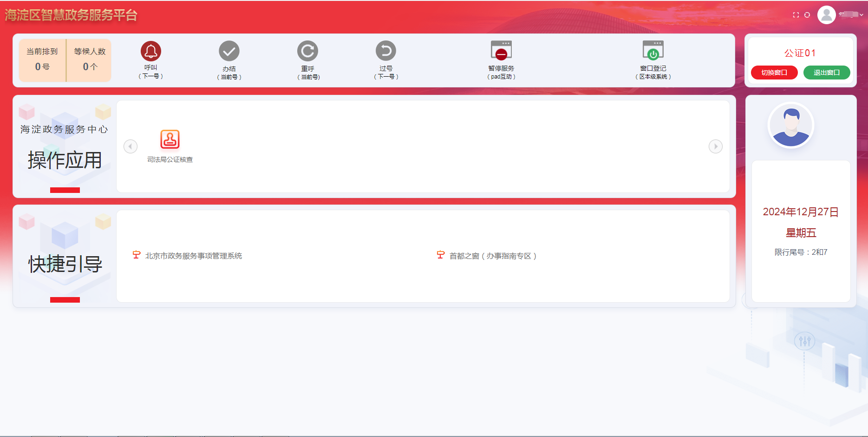Click the 呼叫 (call next number) bell icon
The height and width of the screenshot is (437, 868).
point(151,51)
